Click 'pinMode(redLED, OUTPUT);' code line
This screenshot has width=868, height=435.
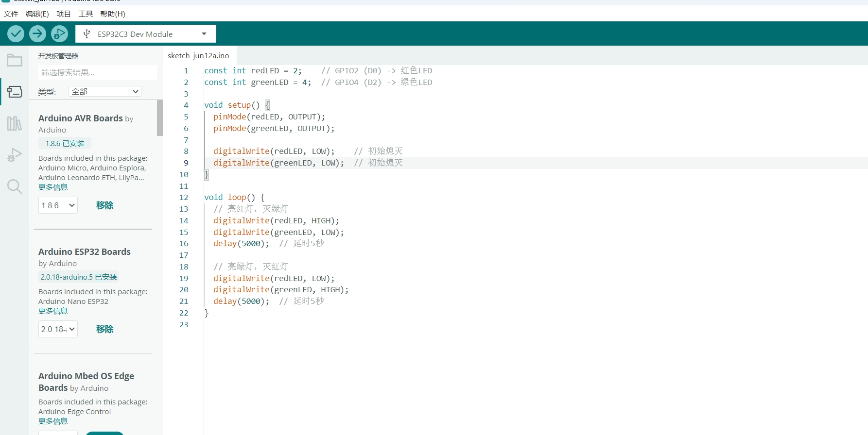point(269,117)
